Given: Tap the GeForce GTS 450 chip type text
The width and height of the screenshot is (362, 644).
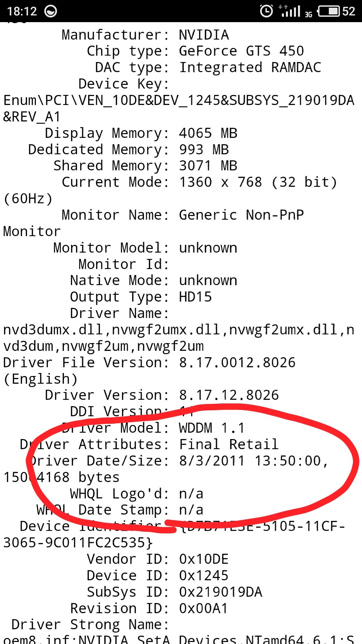Looking at the screenshot, I should pos(241,51).
